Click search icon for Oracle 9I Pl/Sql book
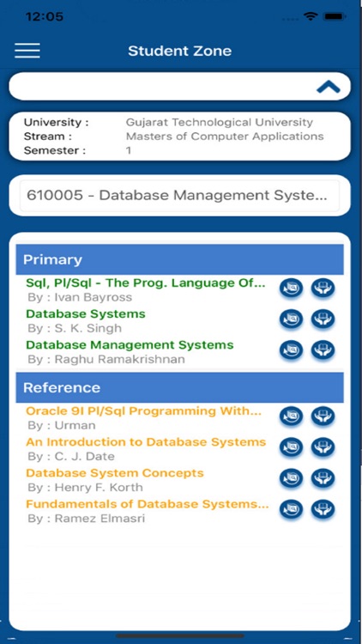 [292, 416]
